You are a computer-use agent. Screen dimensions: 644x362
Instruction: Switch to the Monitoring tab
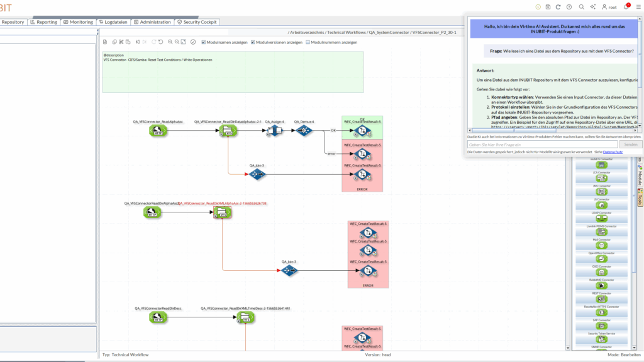tap(78, 22)
